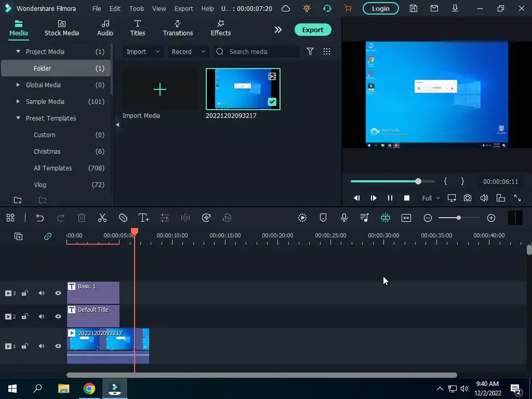This screenshot has width=532, height=399.
Task: Open the Import dropdown
Action: (143, 51)
